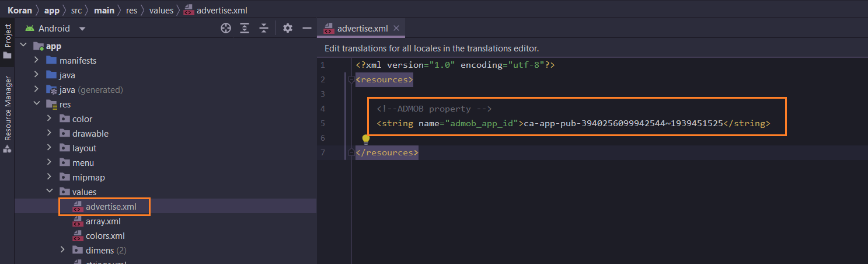
Task: Collapse the values folder
Action: pyautogui.click(x=50, y=192)
